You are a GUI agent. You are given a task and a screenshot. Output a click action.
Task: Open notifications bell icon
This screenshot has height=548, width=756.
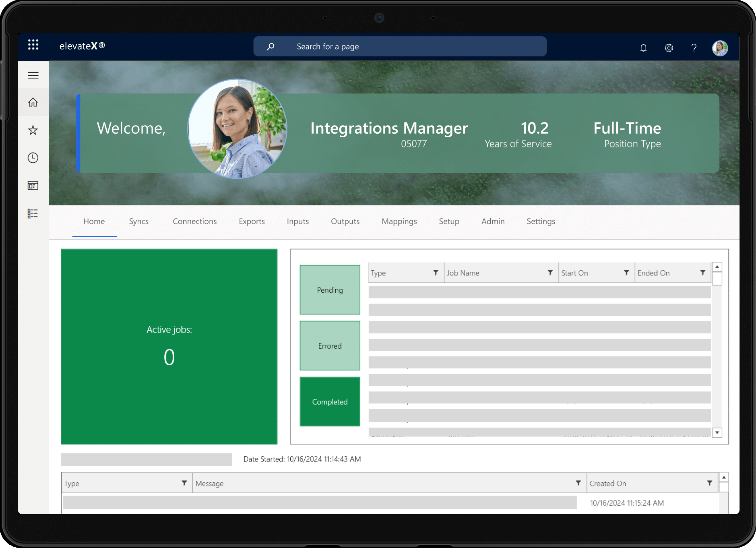point(643,48)
